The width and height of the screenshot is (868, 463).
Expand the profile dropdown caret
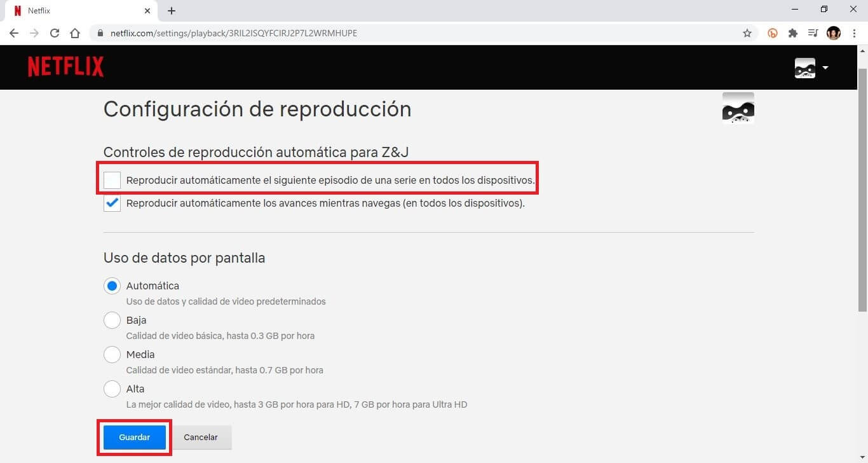[825, 67]
